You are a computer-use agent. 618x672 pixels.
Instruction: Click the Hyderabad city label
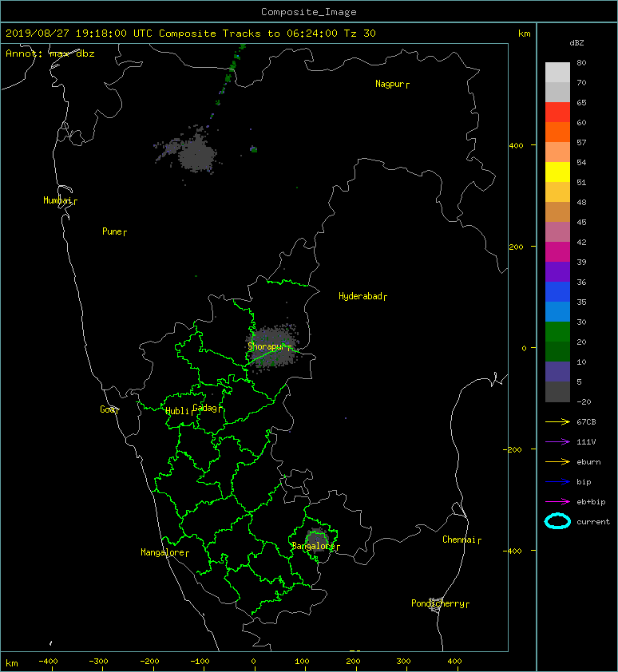coord(360,296)
